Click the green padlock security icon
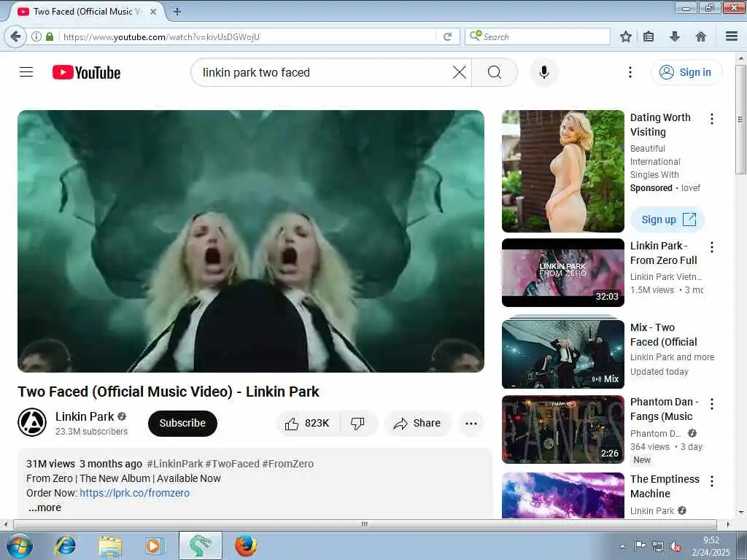Viewport: 747px width, 560px height. (50, 36)
